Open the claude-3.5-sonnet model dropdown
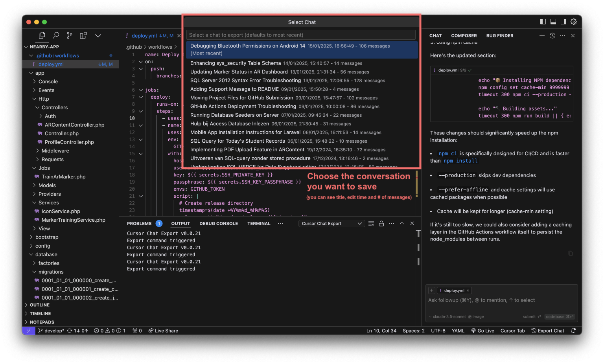Screen dimensions: 604x364 (x=447, y=316)
